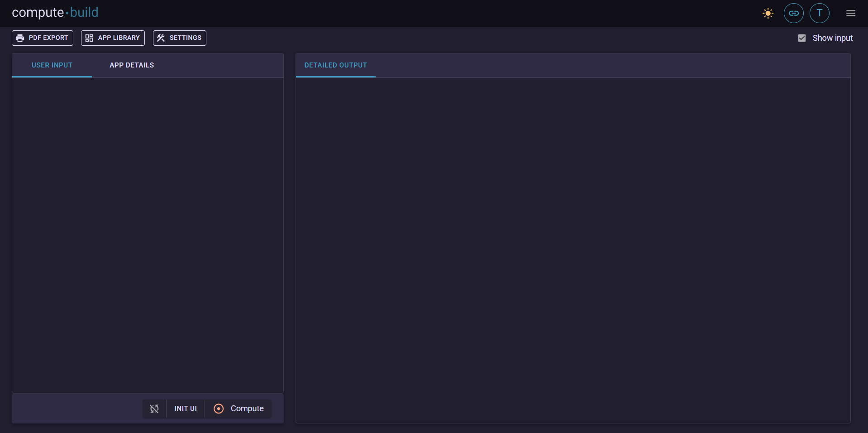Uncheck the Show input checkbox
The image size is (868, 433).
802,38
